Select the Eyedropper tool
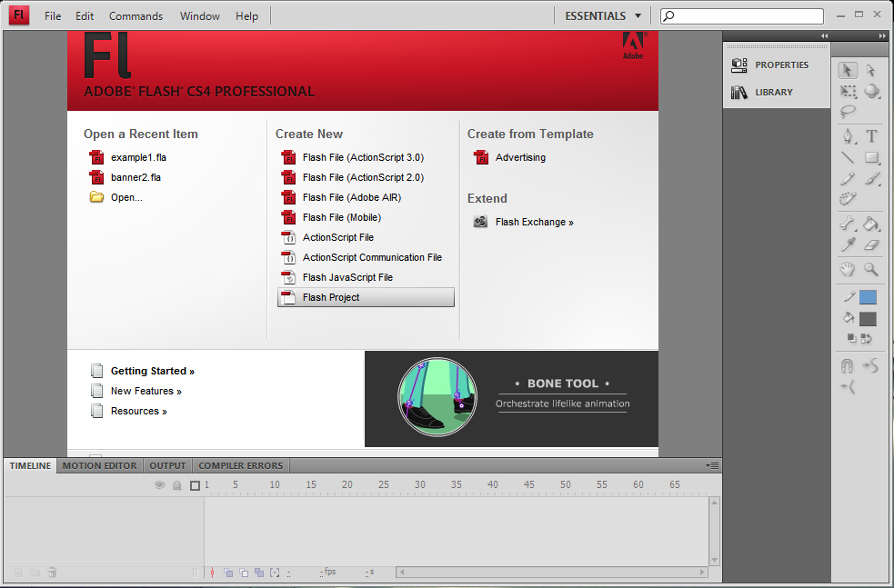This screenshot has width=894, height=588. click(848, 244)
